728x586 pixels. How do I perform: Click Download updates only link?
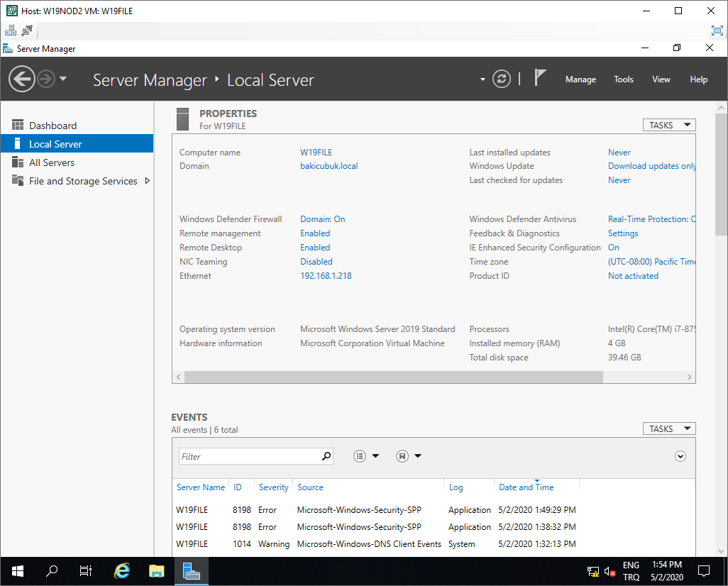651,166
